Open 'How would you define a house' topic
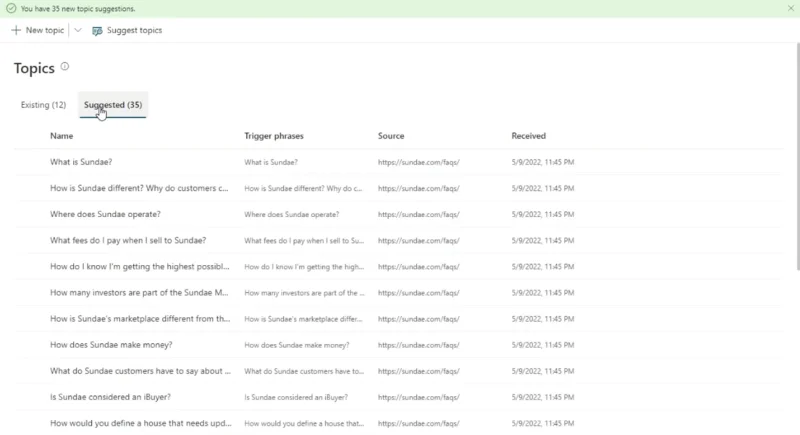The height and width of the screenshot is (435, 800). click(x=140, y=423)
